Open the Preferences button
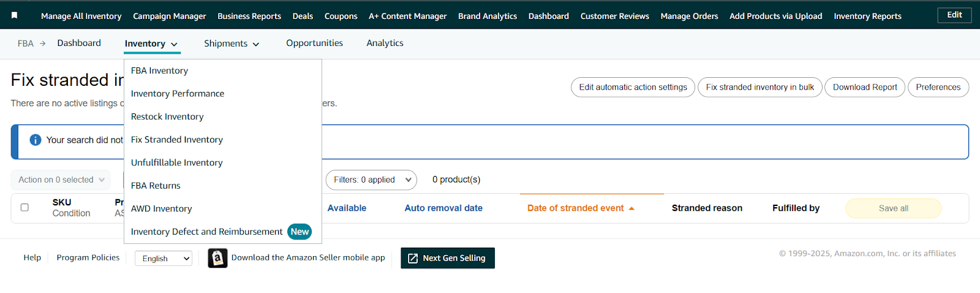This screenshot has height=293, width=980. 938,87
